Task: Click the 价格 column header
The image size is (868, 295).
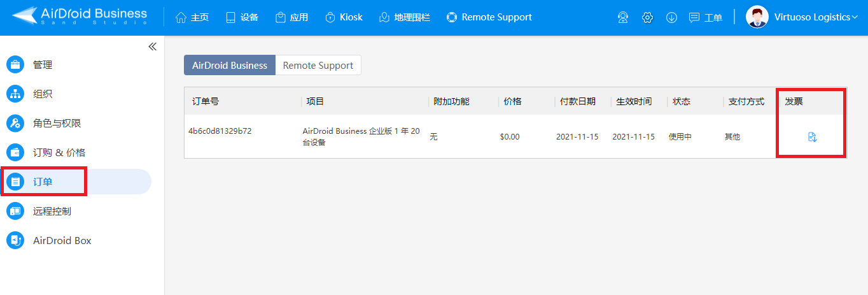Action: 512,101
